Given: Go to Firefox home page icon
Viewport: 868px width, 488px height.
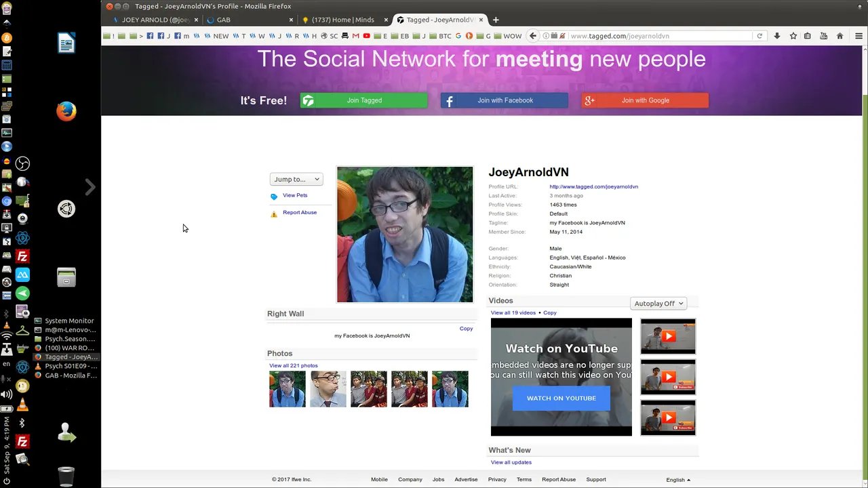Looking at the screenshot, I should pyautogui.click(x=840, y=36).
